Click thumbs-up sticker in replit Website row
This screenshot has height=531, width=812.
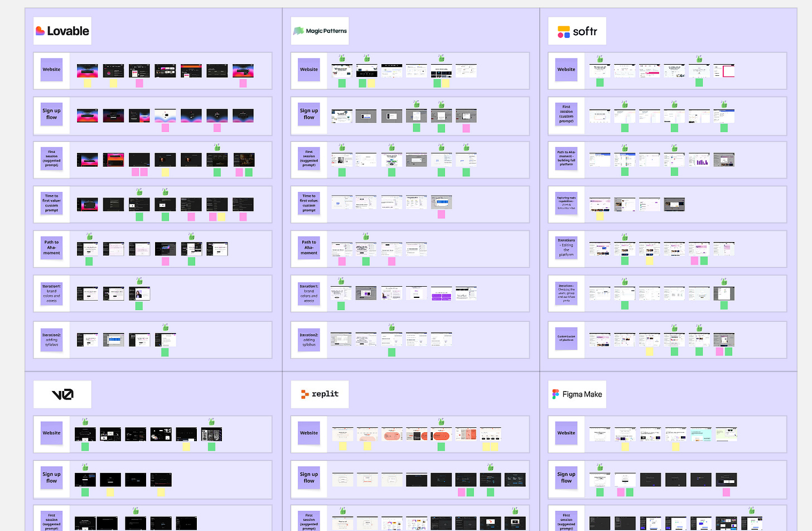[441, 422]
